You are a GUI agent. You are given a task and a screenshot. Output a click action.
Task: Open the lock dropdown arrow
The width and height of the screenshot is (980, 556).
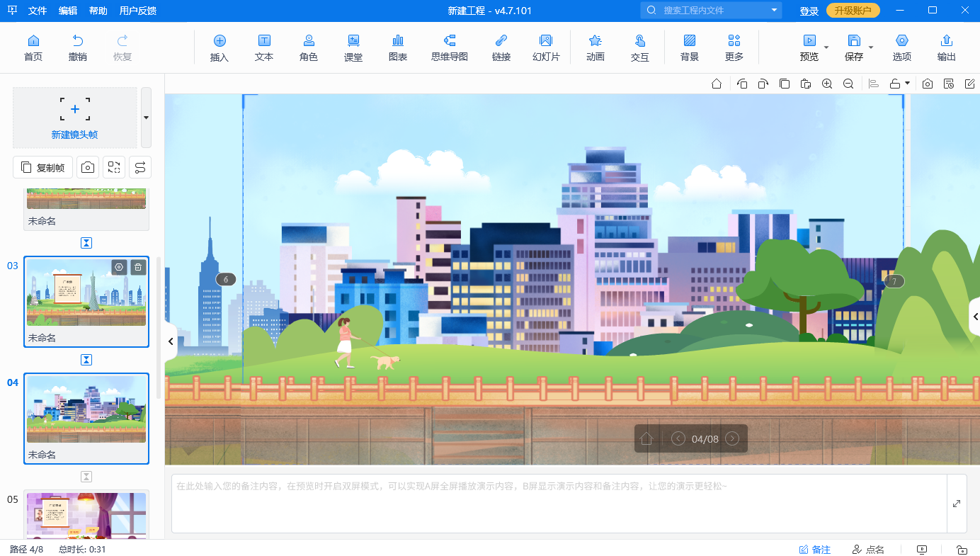coord(907,84)
